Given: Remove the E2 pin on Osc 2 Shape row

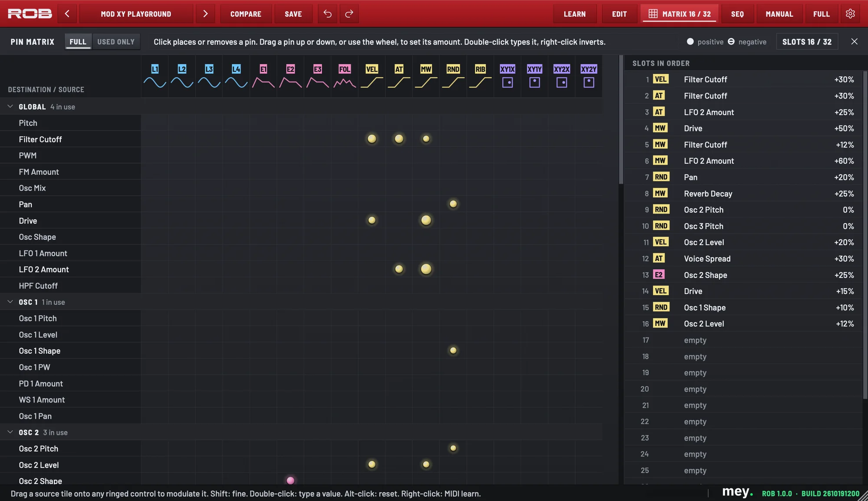Looking at the screenshot, I should click(290, 480).
